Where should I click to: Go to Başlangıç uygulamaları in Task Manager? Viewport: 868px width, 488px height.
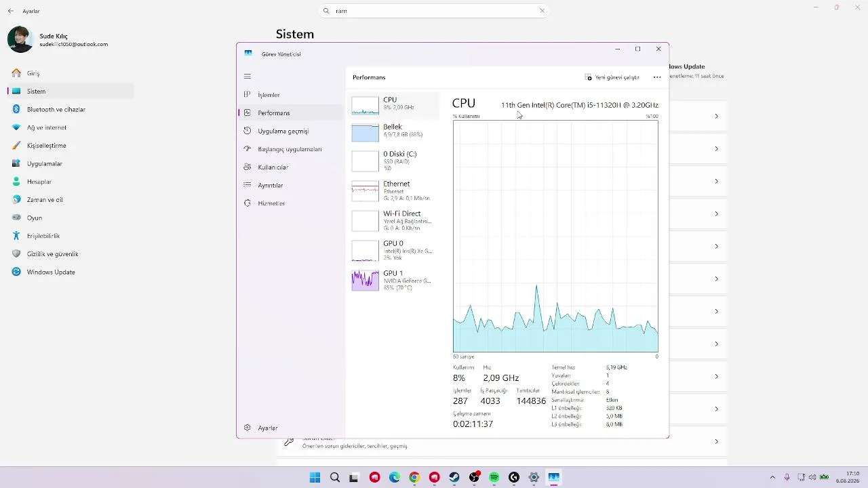click(292, 149)
